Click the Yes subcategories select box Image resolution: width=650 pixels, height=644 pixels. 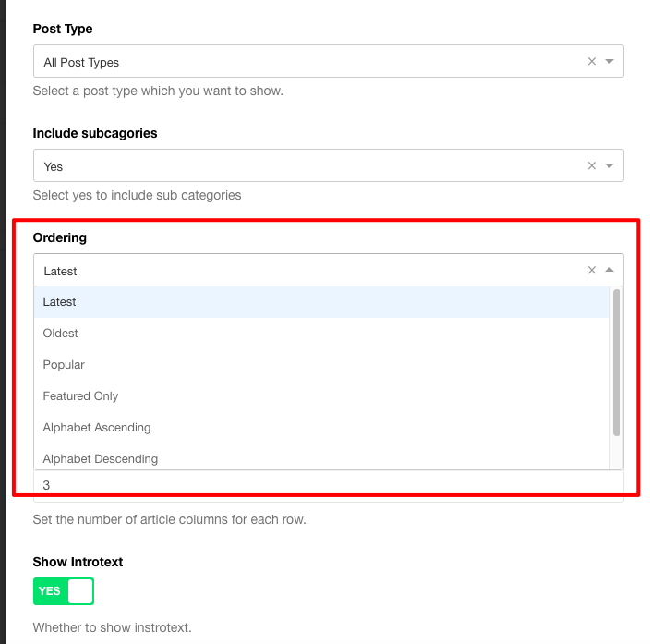[305, 166]
